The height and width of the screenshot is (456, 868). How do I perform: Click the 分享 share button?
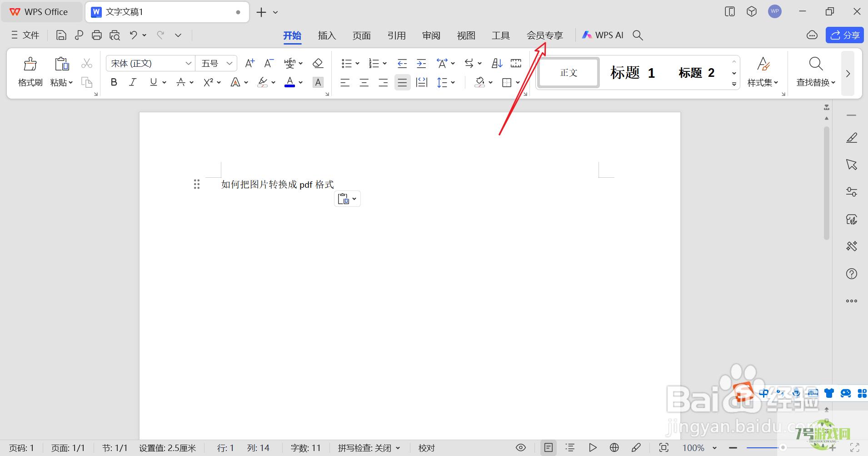pos(845,35)
